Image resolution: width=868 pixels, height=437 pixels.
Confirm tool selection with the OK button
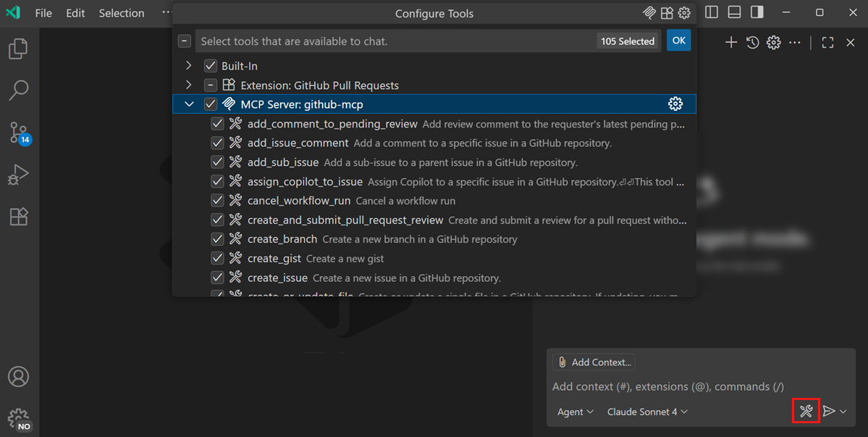point(678,41)
